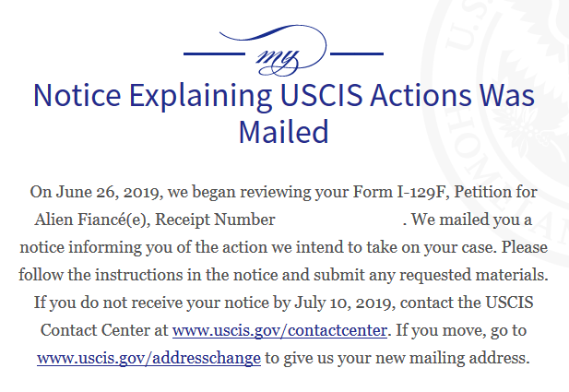This screenshot has height=392, width=569.
Task: Click the 'Notice Explaining USCIS Actions Was' heading line
Action: (x=284, y=95)
